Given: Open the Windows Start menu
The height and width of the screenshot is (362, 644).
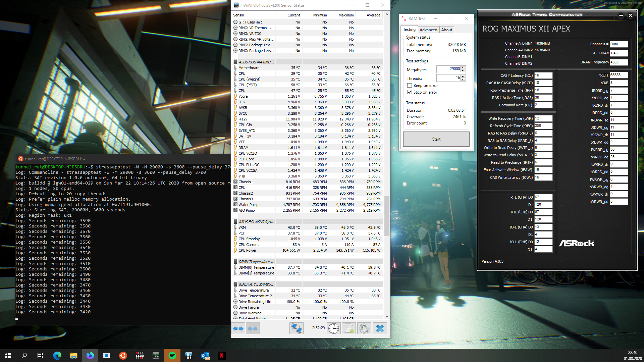Looking at the screenshot, I should point(8,356).
